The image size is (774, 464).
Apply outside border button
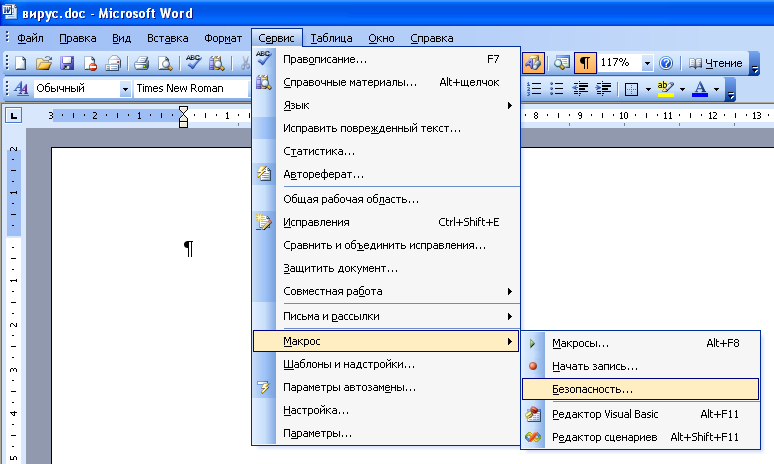(631, 89)
